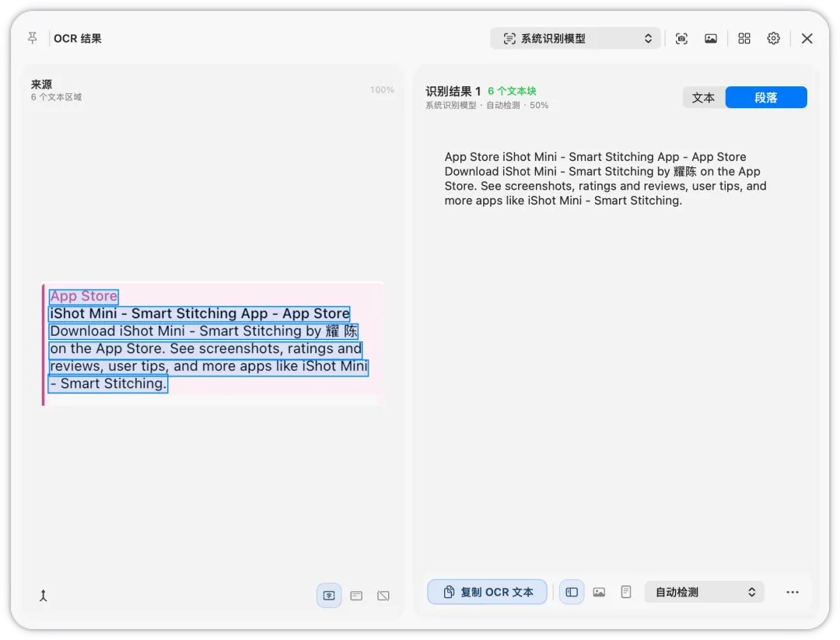Pin the OCR result window
The image size is (840, 640).
(33, 38)
